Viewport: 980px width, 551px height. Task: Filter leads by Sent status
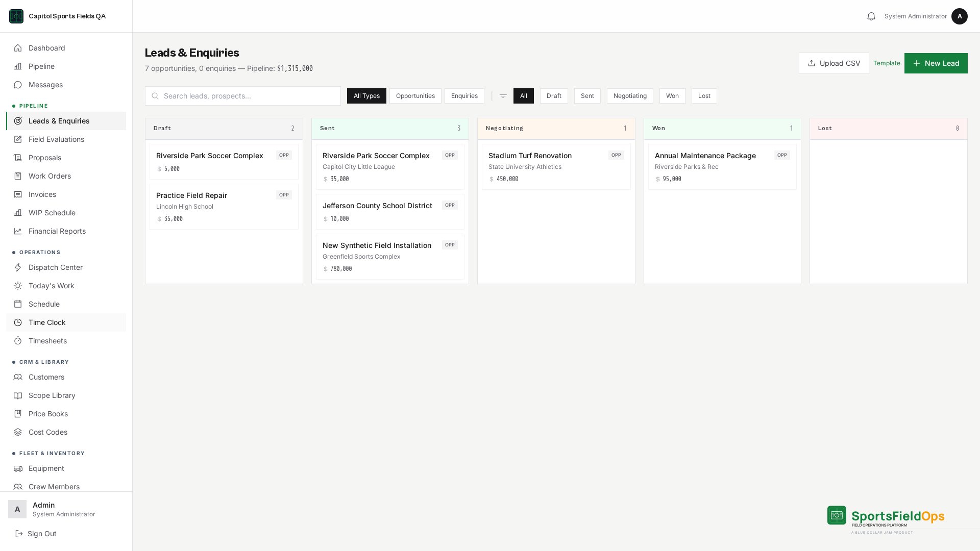(587, 96)
